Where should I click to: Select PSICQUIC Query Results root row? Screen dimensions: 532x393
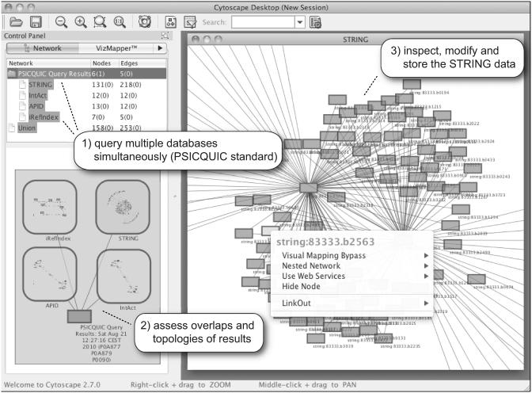(x=87, y=74)
